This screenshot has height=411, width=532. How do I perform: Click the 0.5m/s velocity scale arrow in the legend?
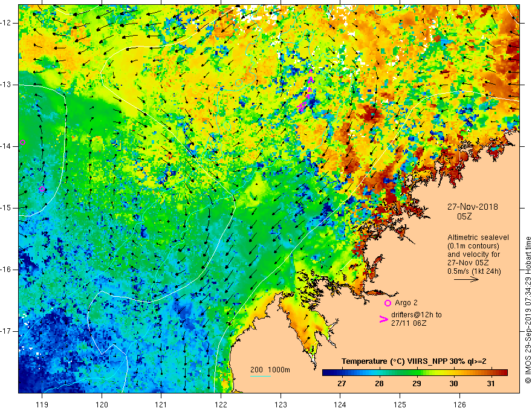point(466,279)
